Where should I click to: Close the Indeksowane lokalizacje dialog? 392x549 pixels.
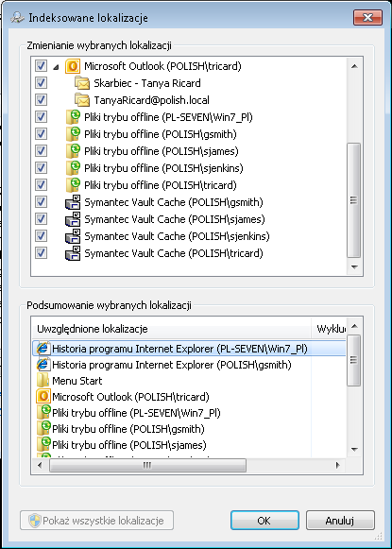click(x=367, y=17)
